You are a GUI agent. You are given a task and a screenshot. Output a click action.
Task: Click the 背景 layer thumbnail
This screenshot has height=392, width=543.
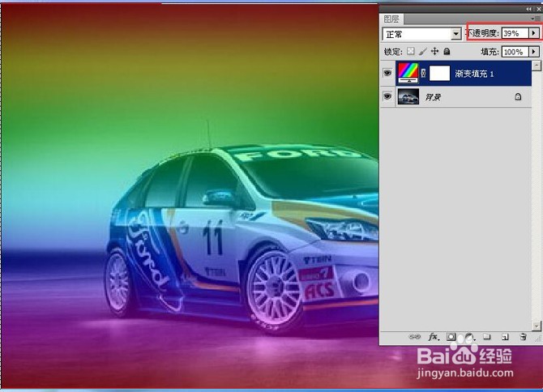[x=408, y=96]
